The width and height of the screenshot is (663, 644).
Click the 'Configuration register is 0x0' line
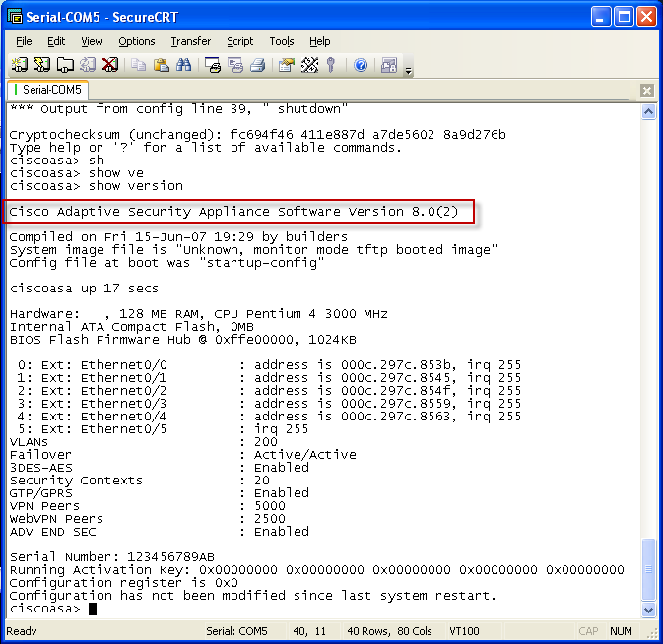[123, 583]
